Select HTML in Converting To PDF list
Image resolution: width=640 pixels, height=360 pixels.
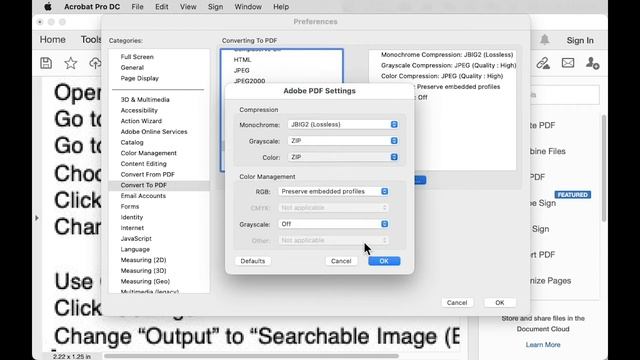pyautogui.click(x=242, y=60)
